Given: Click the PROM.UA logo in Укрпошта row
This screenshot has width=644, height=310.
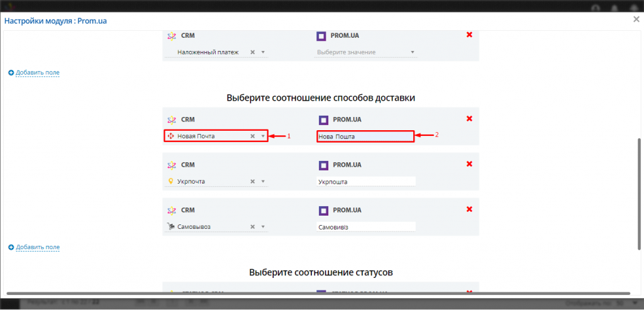Looking at the screenshot, I should point(324,165).
